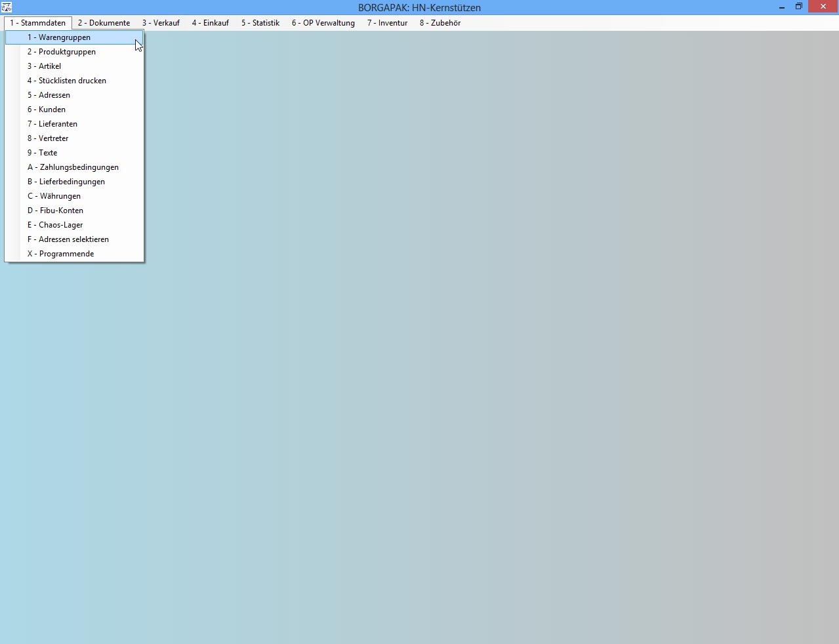Choose F - Adressen selektieren entry
839x644 pixels.
[74, 239]
